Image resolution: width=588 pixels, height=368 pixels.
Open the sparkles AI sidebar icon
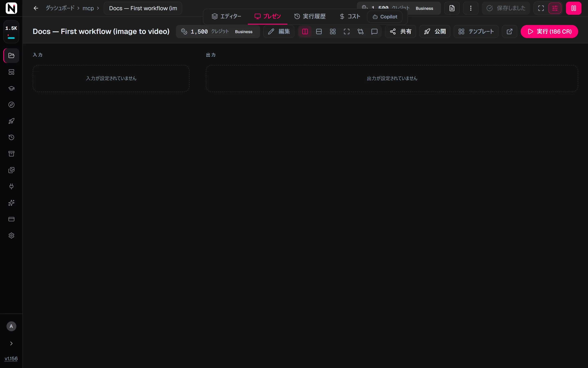point(11,203)
